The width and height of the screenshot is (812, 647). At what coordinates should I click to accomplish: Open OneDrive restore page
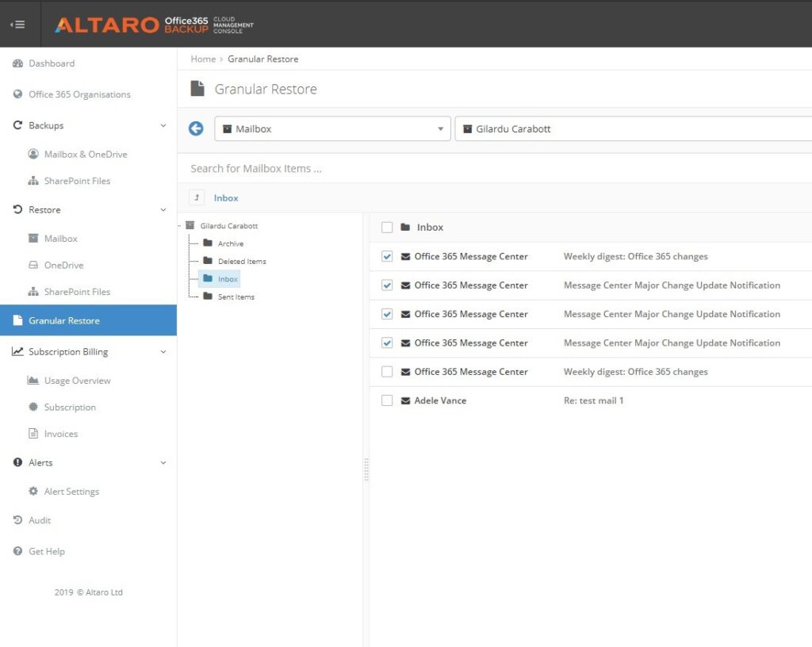pos(63,265)
